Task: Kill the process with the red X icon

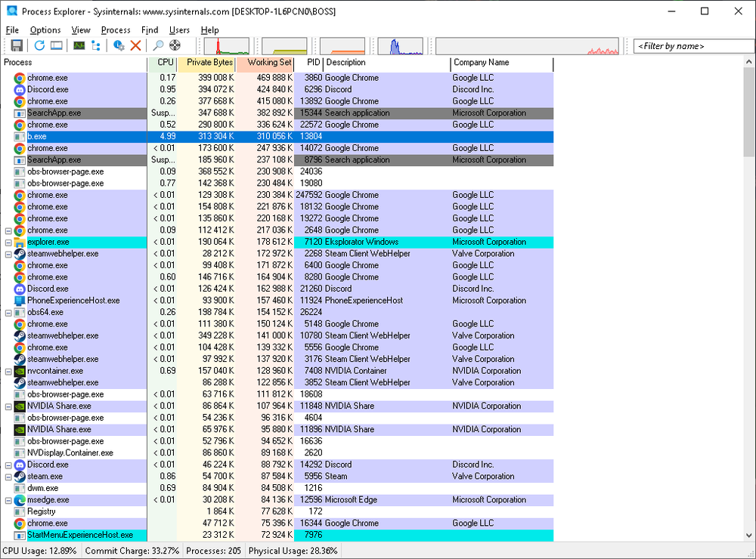Action: pos(136,46)
